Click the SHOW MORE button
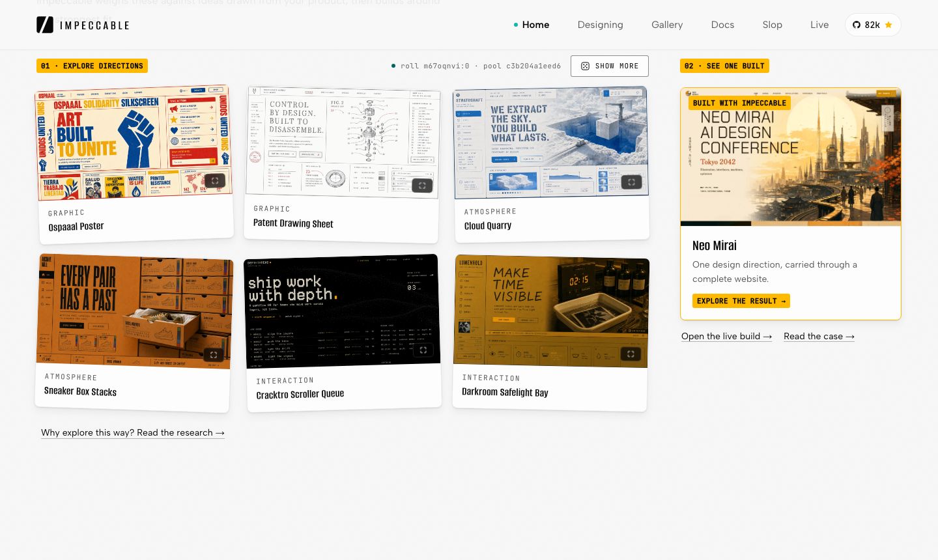938x560 pixels. pos(610,66)
